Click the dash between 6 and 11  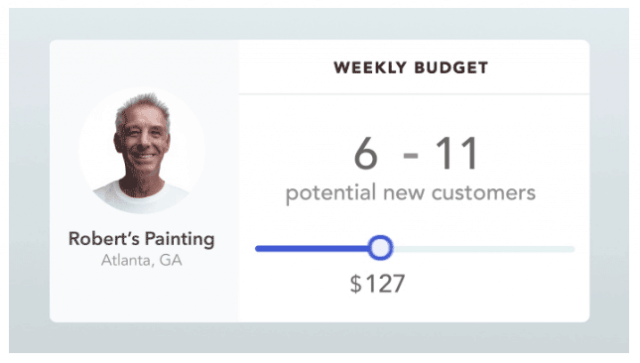pos(411,156)
